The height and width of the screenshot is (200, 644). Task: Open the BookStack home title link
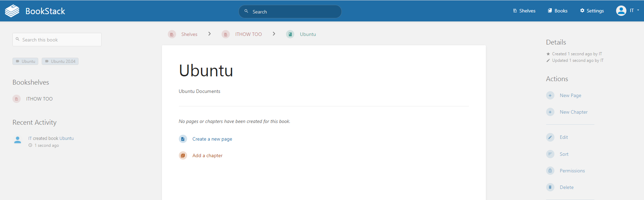tap(45, 11)
